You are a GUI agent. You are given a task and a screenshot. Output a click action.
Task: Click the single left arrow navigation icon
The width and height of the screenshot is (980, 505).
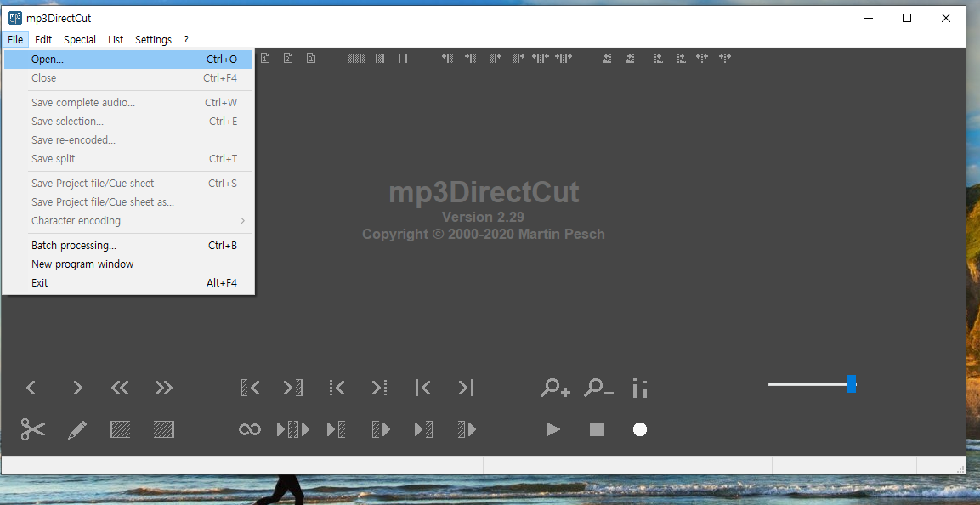pos(31,389)
